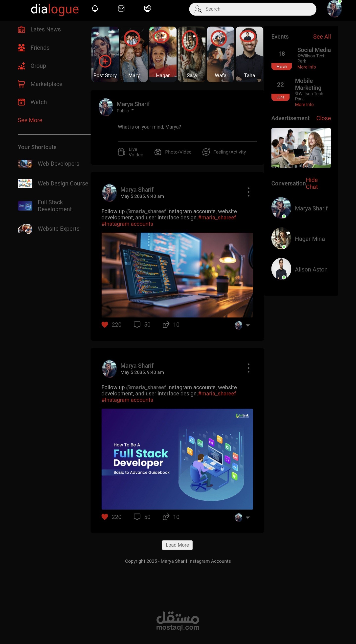Open Lates News menu item
The width and height of the screenshot is (356, 644).
(x=45, y=29)
